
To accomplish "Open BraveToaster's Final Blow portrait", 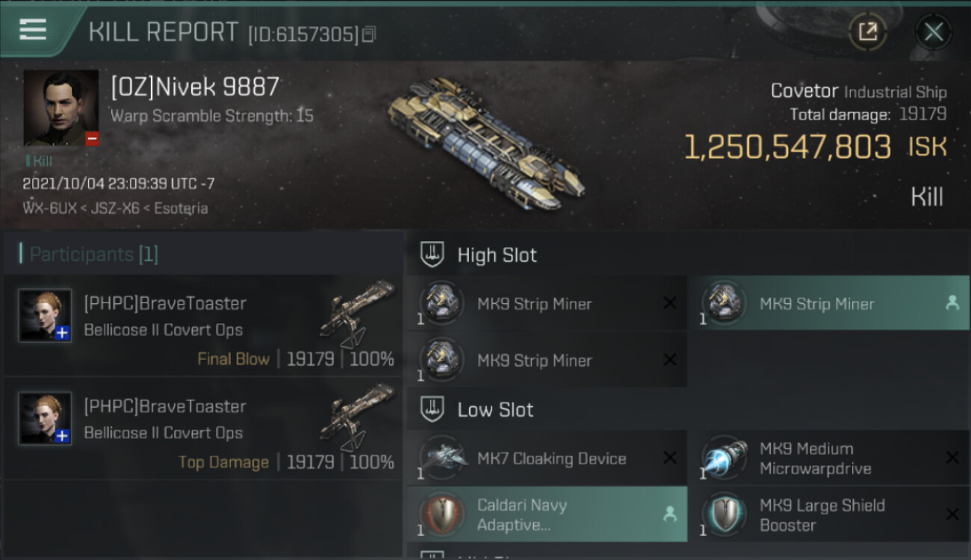I will (46, 316).
